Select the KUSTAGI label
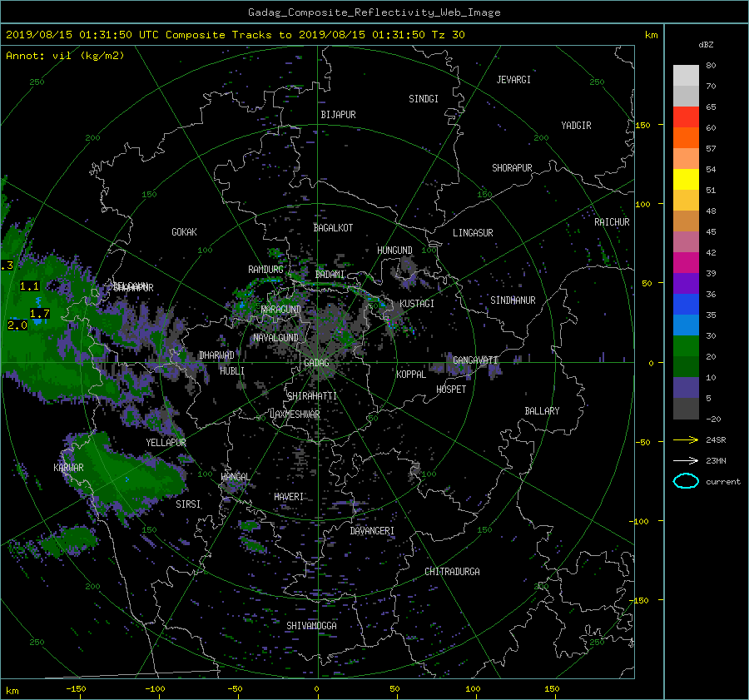The width and height of the screenshot is (749, 700). (x=417, y=304)
